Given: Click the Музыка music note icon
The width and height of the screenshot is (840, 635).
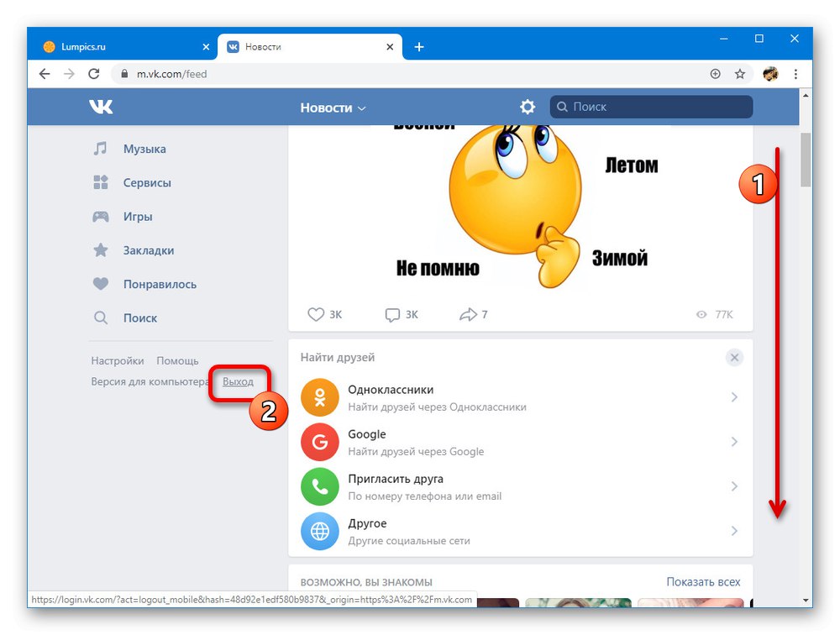Looking at the screenshot, I should pyautogui.click(x=100, y=149).
